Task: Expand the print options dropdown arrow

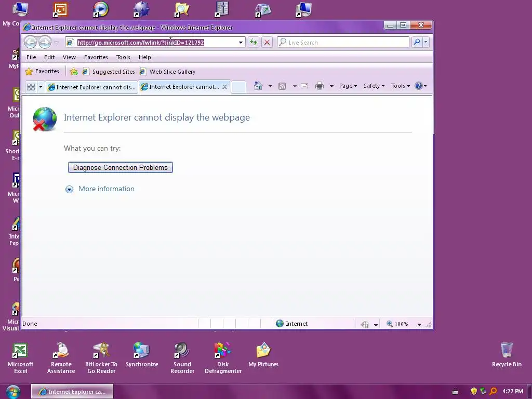Action: (x=331, y=86)
